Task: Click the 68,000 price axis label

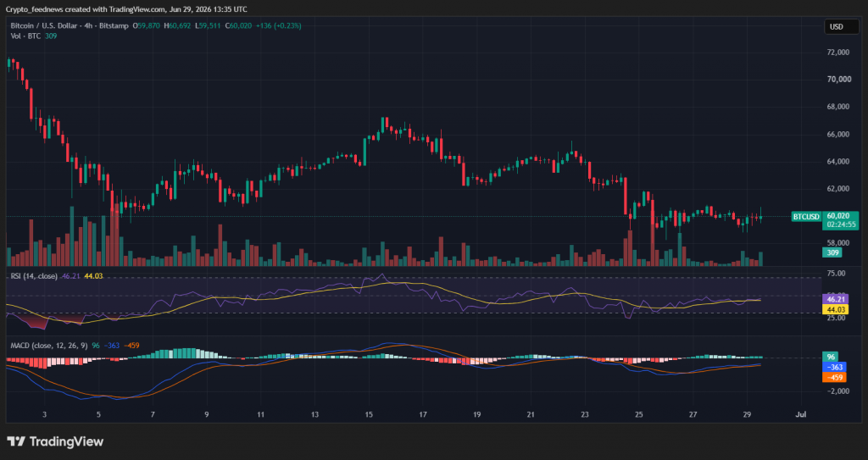Action: click(x=838, y=107)
